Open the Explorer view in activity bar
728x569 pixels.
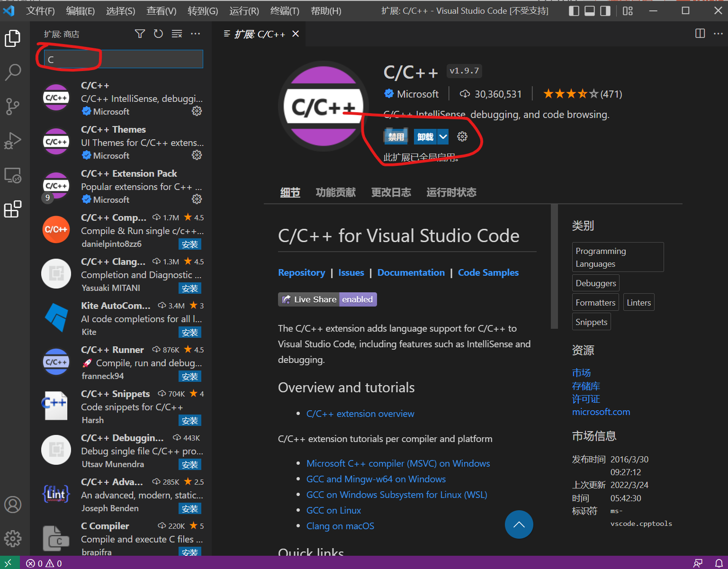[x=13, y=38]
